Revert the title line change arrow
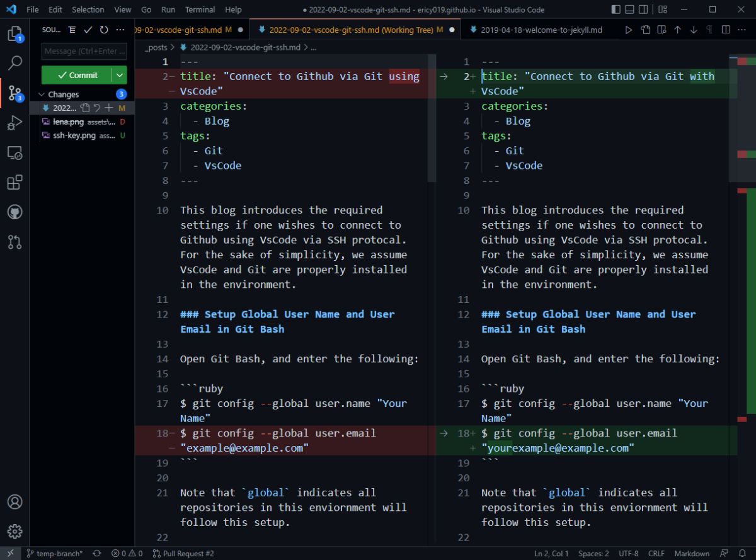Viewport: 756px width, 560px height. pos(444,76)
